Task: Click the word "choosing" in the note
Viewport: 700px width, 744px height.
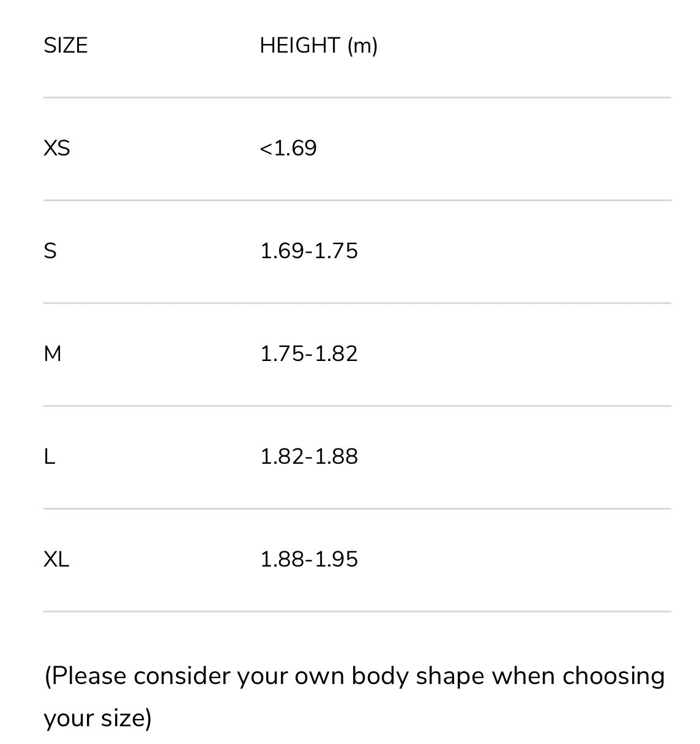Action: (613, 677)
